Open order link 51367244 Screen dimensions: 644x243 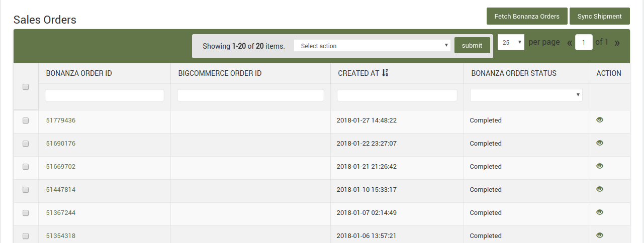coord(60,213)
